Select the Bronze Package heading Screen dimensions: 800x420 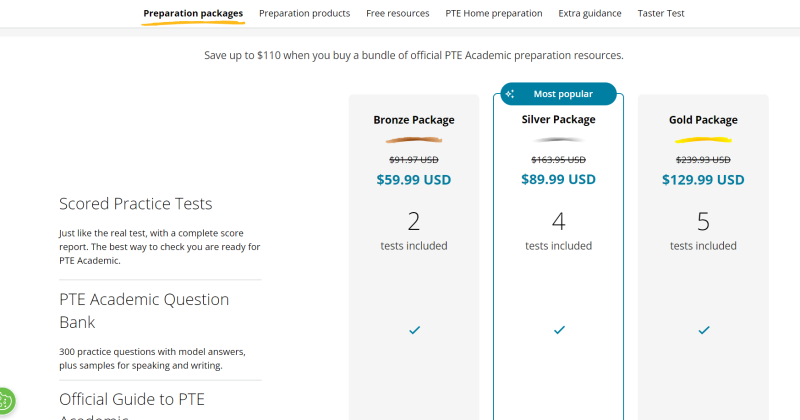point(414,120)
